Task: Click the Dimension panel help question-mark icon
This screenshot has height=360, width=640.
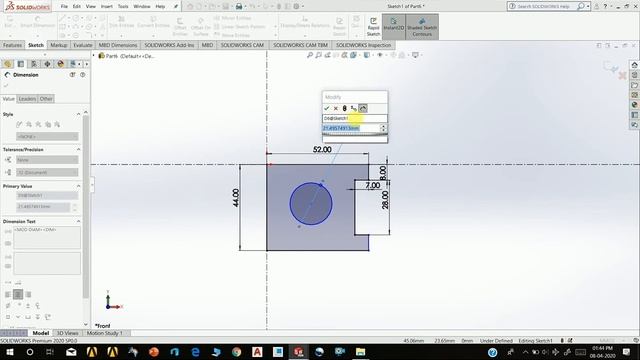Action: pyautogui.click(x=82, y=75)
